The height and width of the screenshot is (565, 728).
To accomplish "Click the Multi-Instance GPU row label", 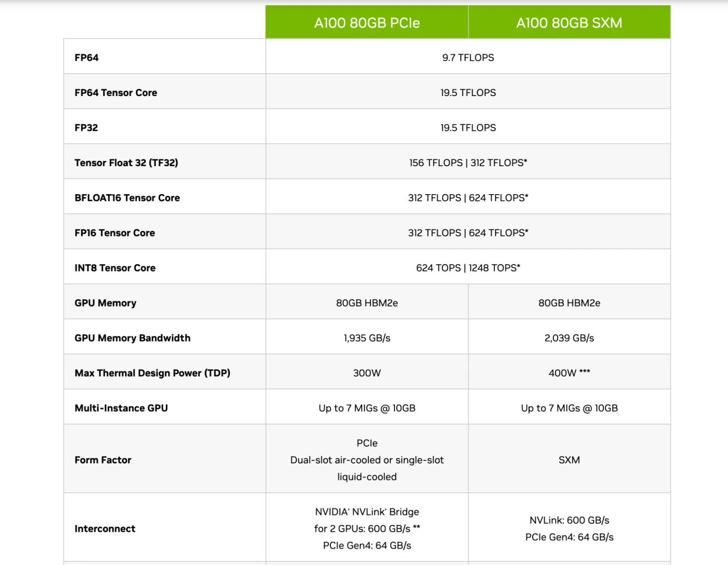I will (x=121, y=408).
